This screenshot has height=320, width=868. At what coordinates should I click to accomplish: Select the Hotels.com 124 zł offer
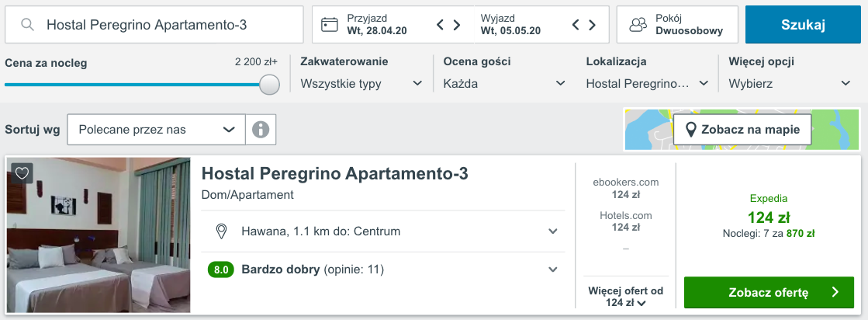pos(625,221)
